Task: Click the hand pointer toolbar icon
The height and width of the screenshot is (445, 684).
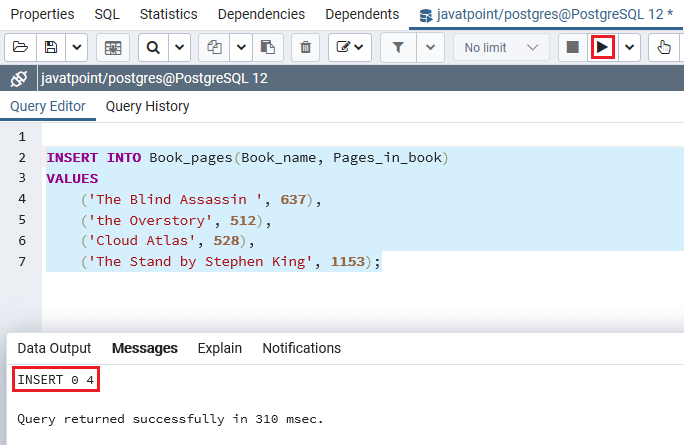Action: pos(664,47)
